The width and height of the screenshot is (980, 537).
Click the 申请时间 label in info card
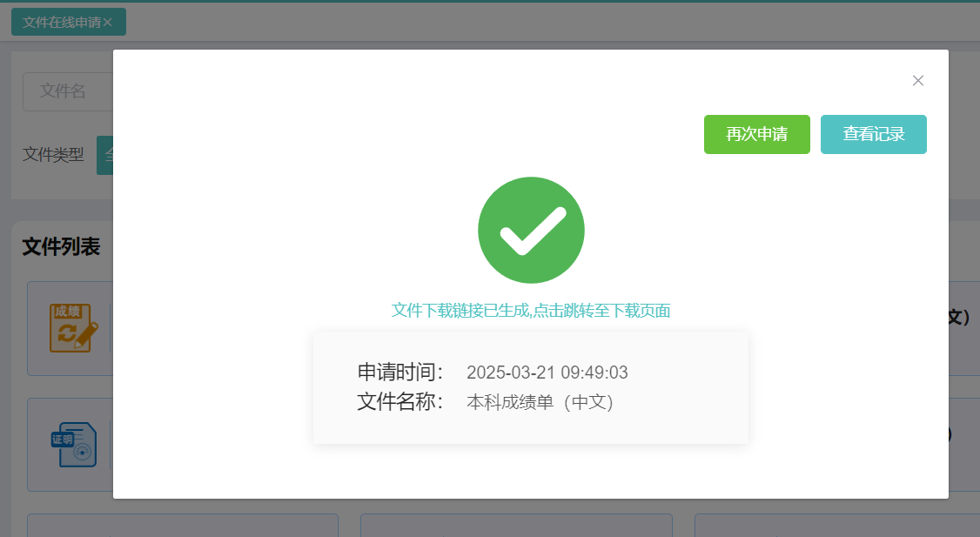point(400,372)
